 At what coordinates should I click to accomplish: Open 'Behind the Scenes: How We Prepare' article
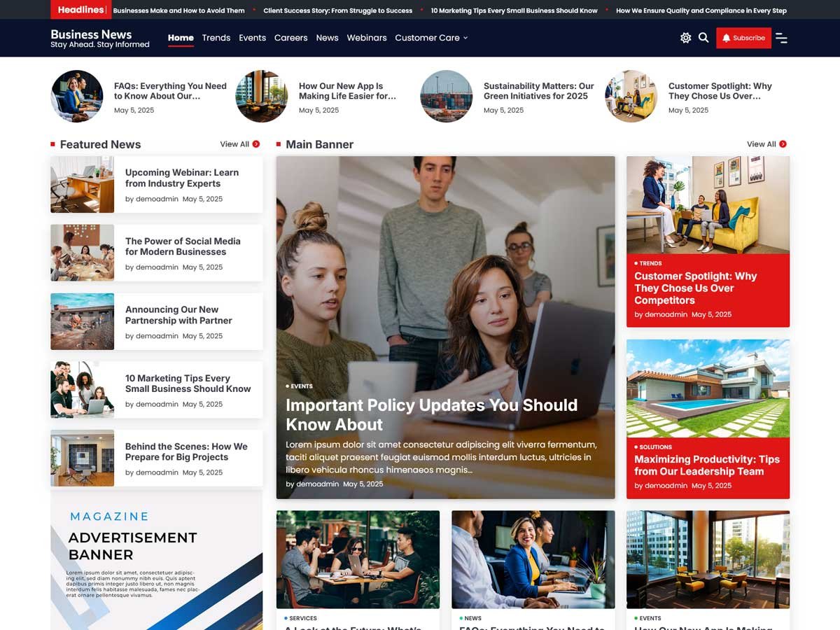point(186,451)
